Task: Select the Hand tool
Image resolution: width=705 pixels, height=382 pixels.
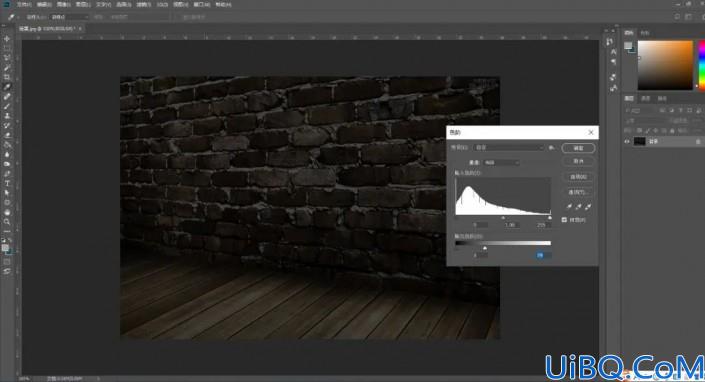Action: pyautogui.click(x=7, y=212)
